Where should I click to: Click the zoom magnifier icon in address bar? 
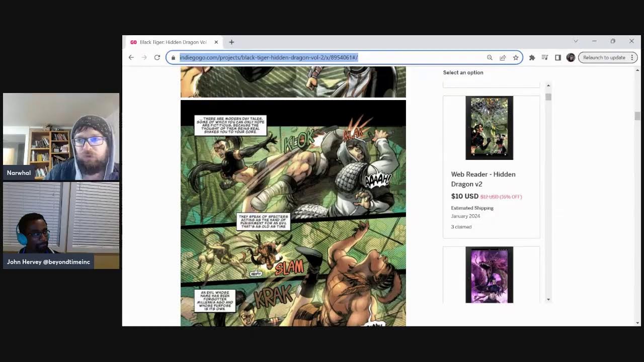tap(490, 57)
